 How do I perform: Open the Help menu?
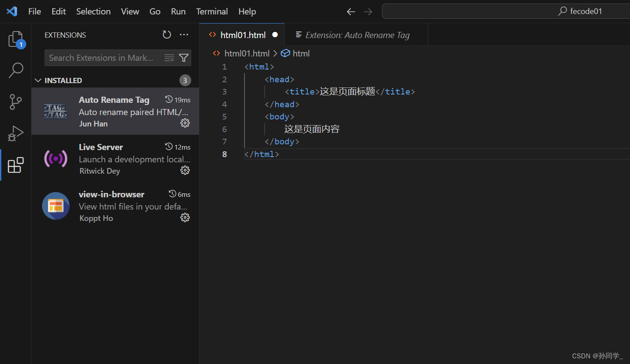[x=247, y=11]
